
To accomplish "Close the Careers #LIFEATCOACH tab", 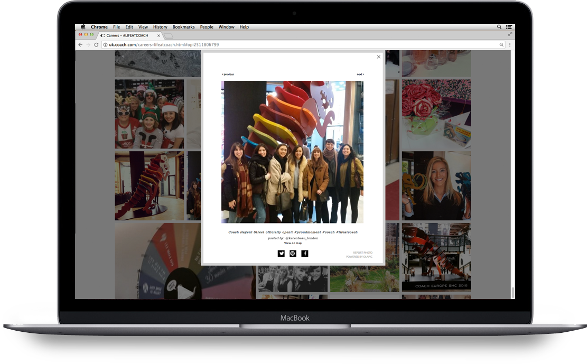I will coord(158,35).
